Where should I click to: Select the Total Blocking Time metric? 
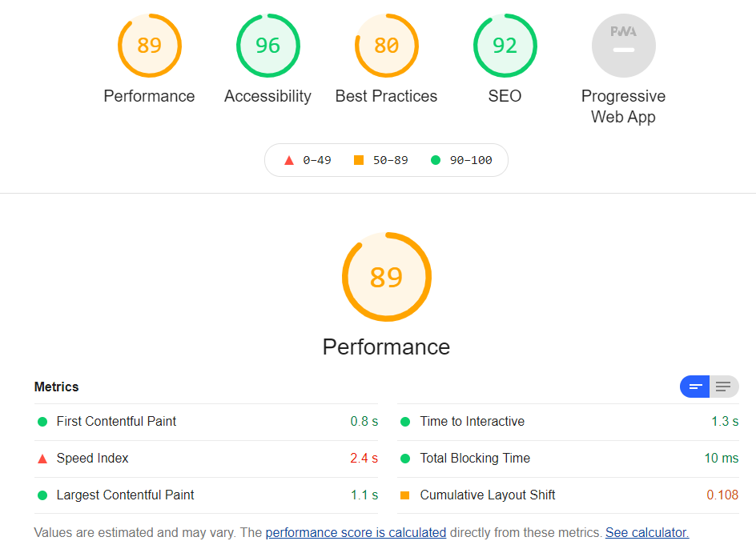pos(475,459)
